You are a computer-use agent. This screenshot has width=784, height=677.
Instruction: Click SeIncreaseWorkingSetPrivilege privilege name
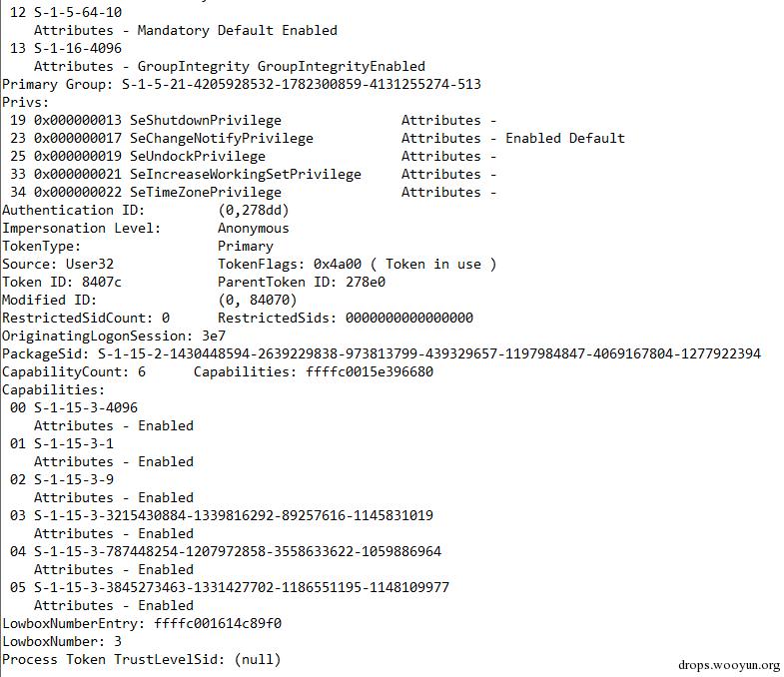tap(246, 174)
